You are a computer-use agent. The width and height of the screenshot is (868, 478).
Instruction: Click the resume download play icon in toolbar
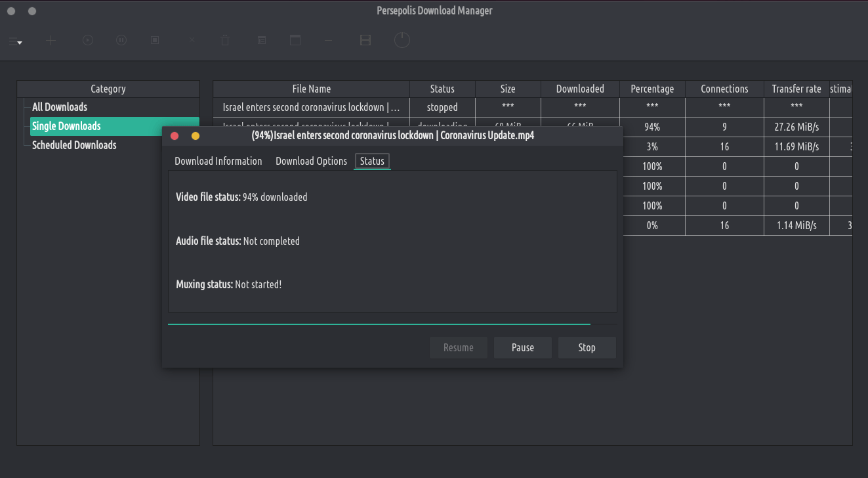click(88, 41)
